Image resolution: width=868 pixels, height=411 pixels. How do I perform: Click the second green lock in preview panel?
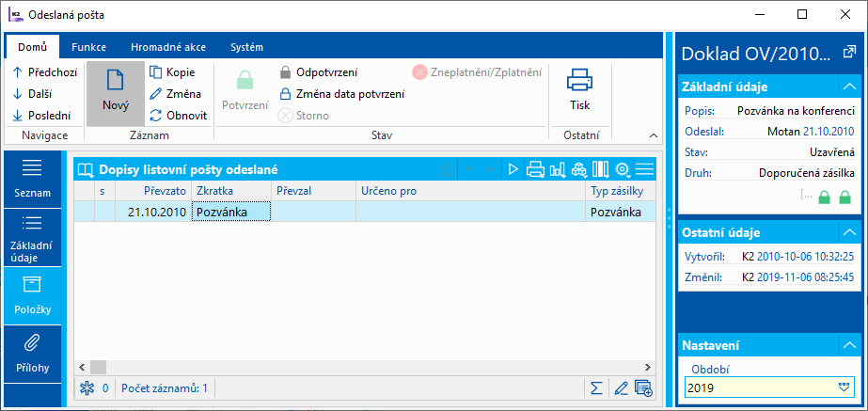click(844, 198)
